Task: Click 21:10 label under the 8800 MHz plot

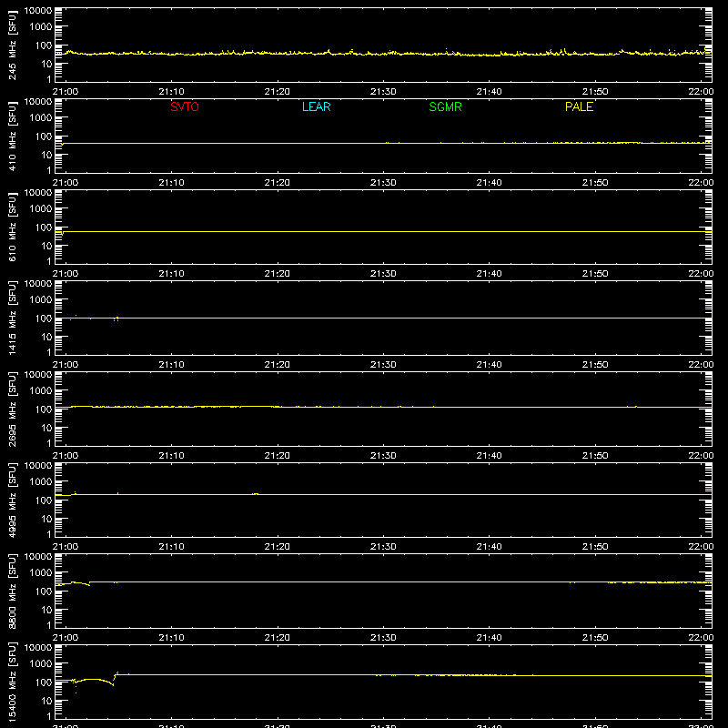Action: tap(171, 638)
